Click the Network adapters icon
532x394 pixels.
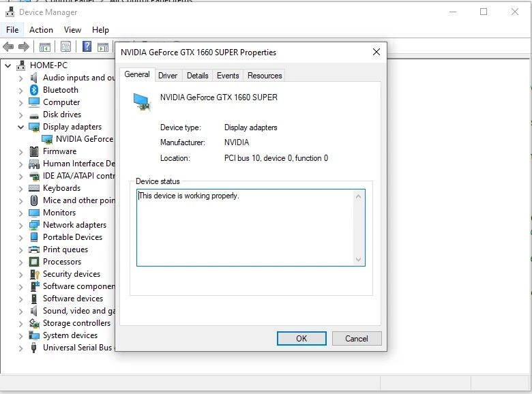click(x=34, y=225)
